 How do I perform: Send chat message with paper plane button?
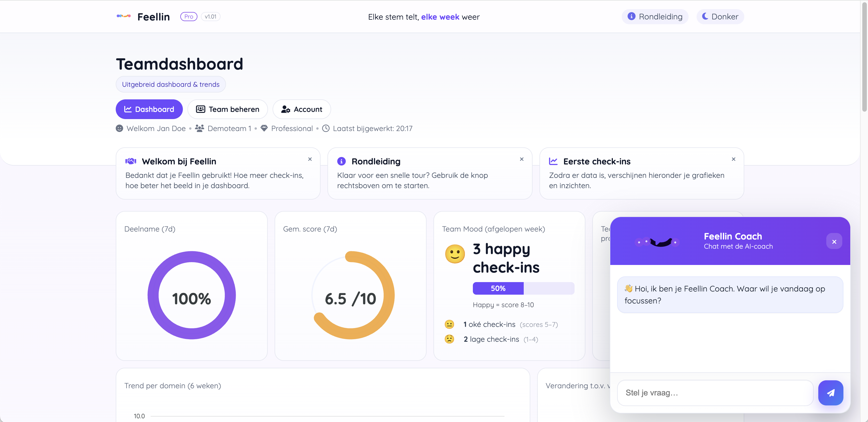[830, 393]
